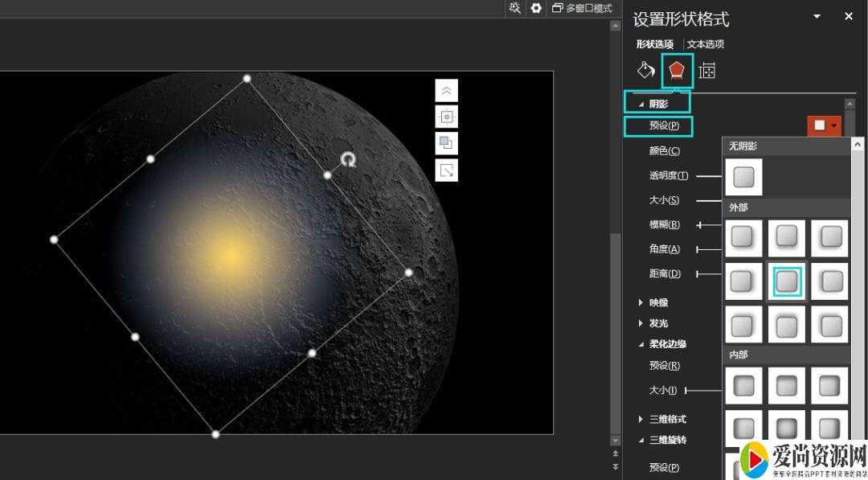Expand the 三维格式 section

click(x=667, y=419)
